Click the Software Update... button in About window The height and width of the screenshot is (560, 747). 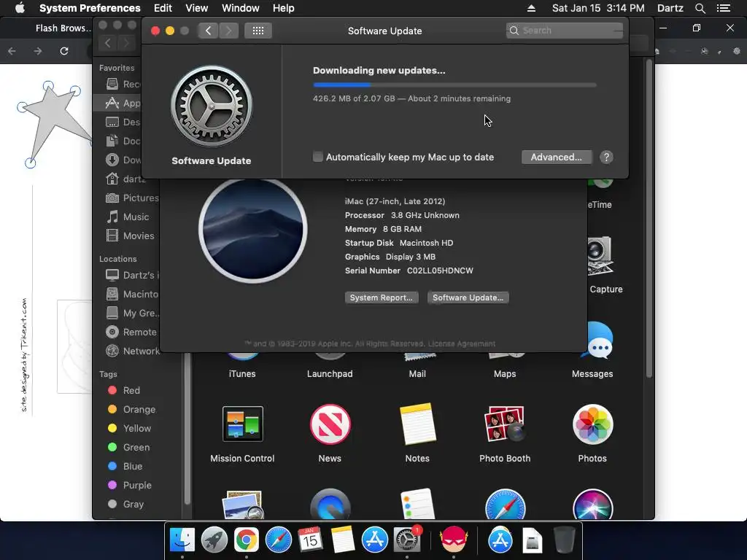(x=468, y=297)
